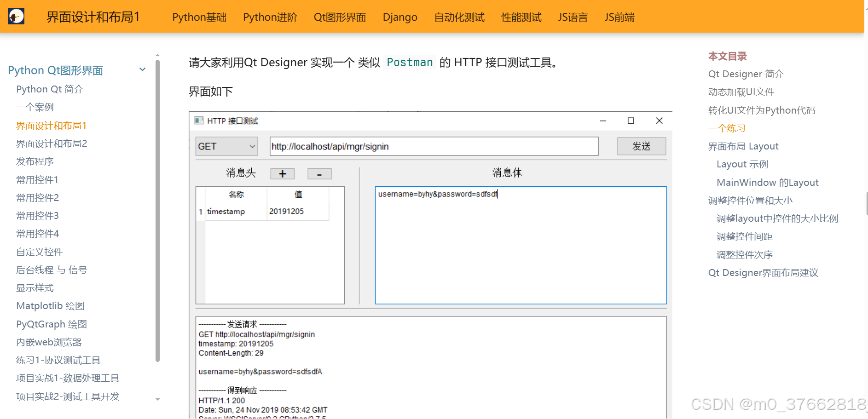This screenshot has height=419, width=868.
Task: Click the URL input field
Action: pos(434,146)
